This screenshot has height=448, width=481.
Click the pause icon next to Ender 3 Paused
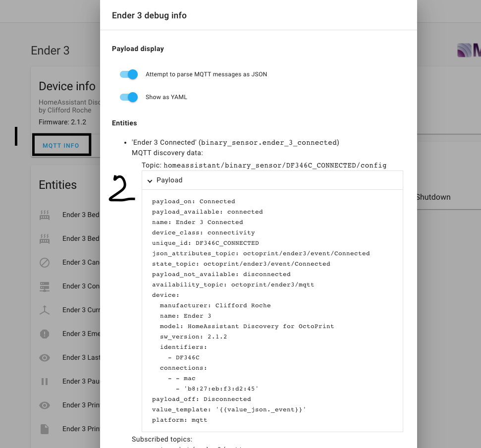[44, 381]
